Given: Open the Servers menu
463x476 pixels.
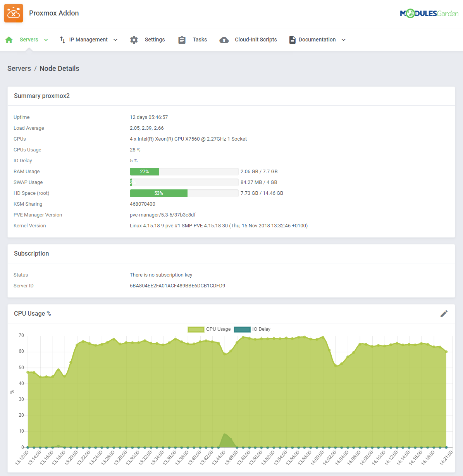Looking at the screenshot, I should click(x=29, y=40).
